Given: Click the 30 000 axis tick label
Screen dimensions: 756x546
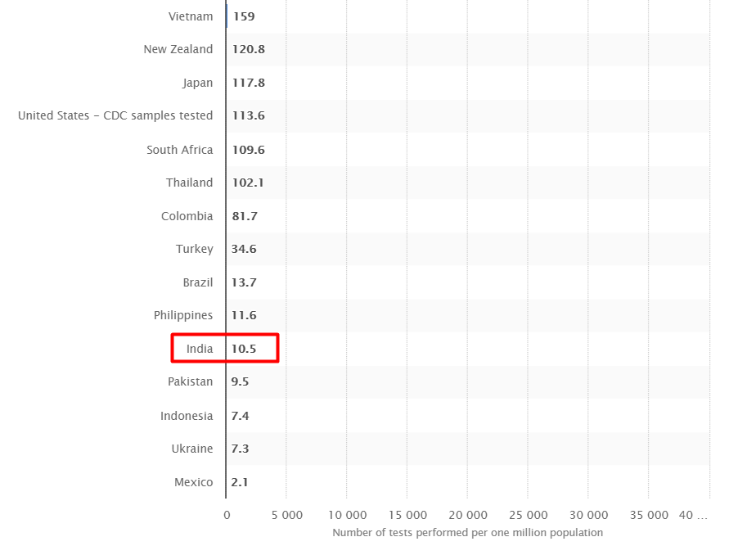Looking at the screenshot, I should point(589,516).
